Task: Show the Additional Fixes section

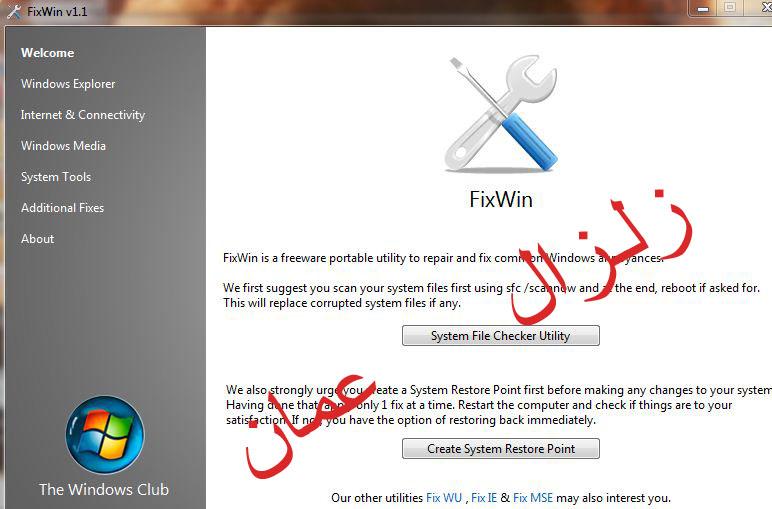Action: [63, 208]
